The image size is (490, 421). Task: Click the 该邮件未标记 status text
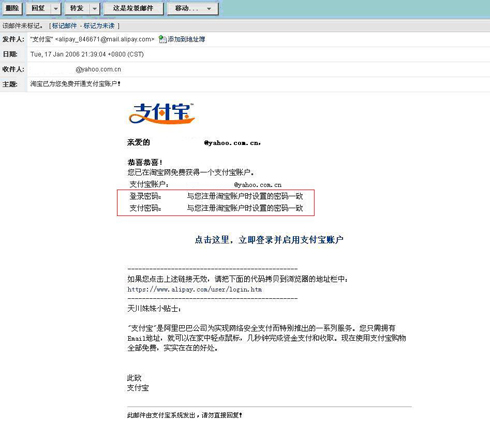tap(22, 26)
